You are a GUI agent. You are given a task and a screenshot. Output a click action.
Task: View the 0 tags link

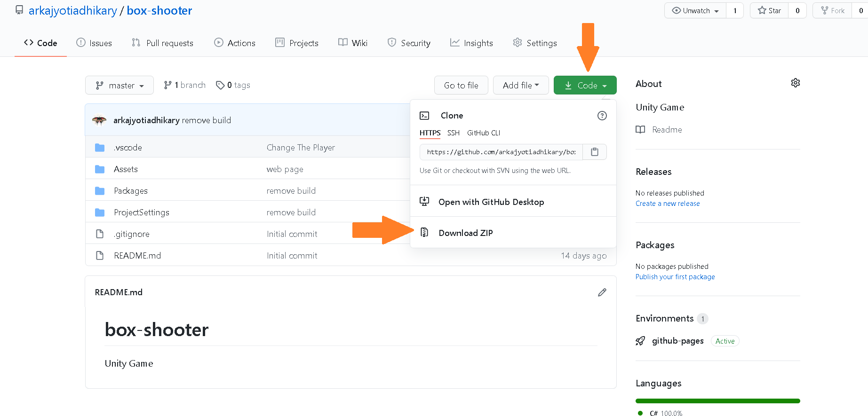click(x=233, y=85)
